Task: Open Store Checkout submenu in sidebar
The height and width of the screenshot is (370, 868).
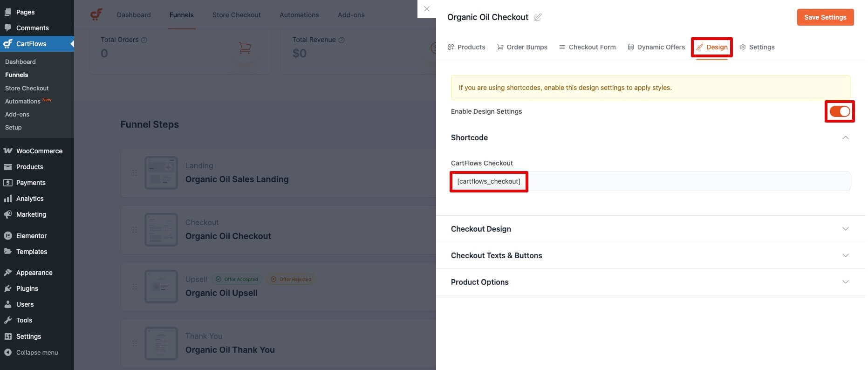Action: (x=27, y=88)
